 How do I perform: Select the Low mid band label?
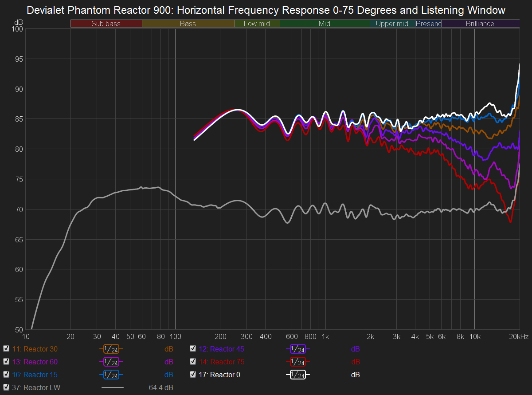pyautogui.click(x=257, y=24)
